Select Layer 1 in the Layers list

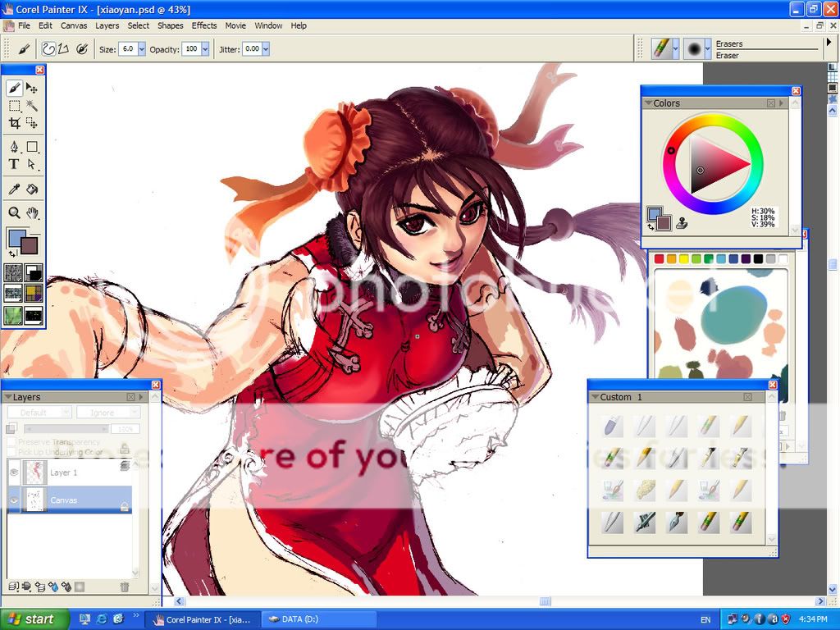[70, 472]
